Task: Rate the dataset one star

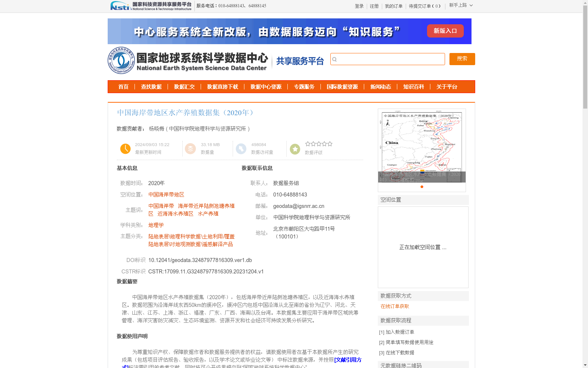Action: (308, 144)
